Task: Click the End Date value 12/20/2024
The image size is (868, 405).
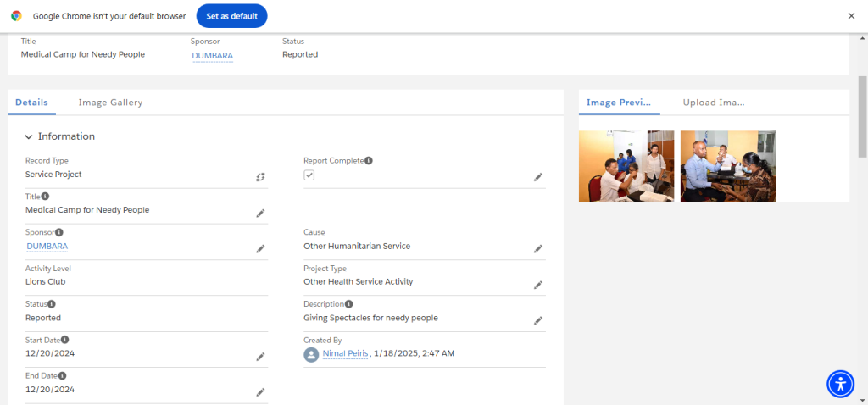Action: coord(50,390)
